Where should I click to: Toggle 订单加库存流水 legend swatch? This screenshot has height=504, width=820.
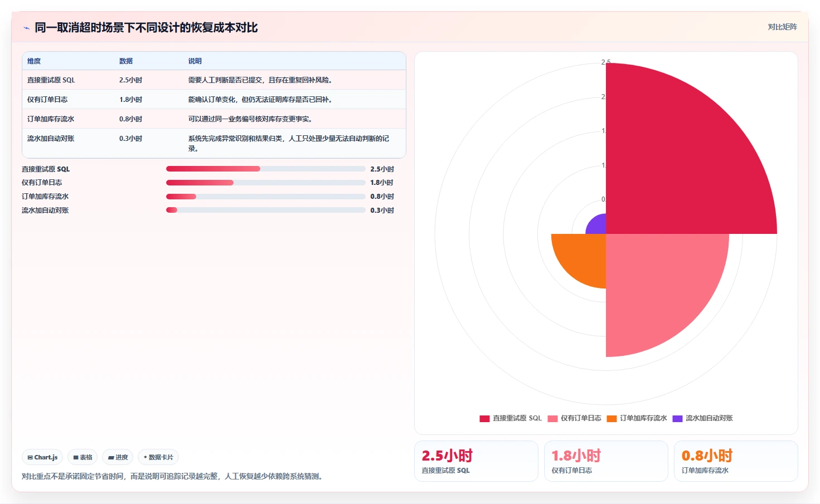click(612, 418)
